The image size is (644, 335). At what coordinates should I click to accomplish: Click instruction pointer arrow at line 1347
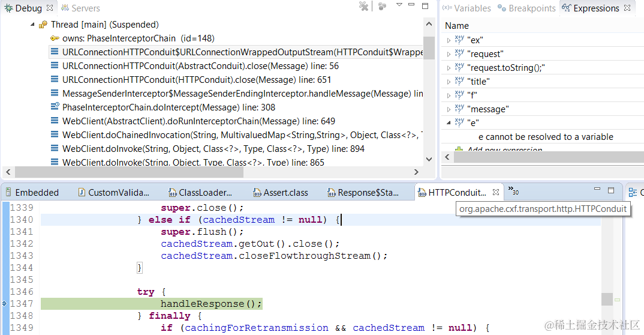[5, 303]
